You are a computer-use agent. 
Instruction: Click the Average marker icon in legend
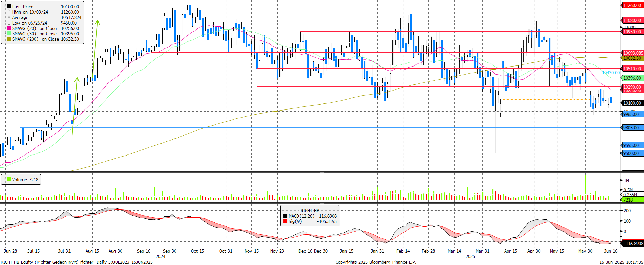[x=9, y=17]
